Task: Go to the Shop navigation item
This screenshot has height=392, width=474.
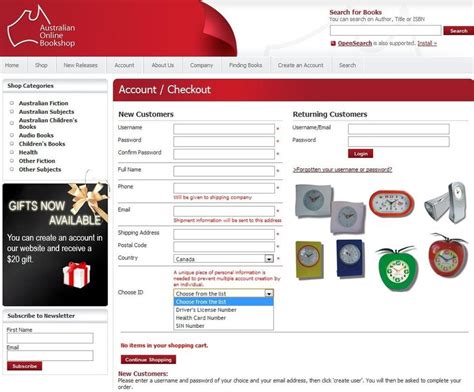Action: [41, 65]
